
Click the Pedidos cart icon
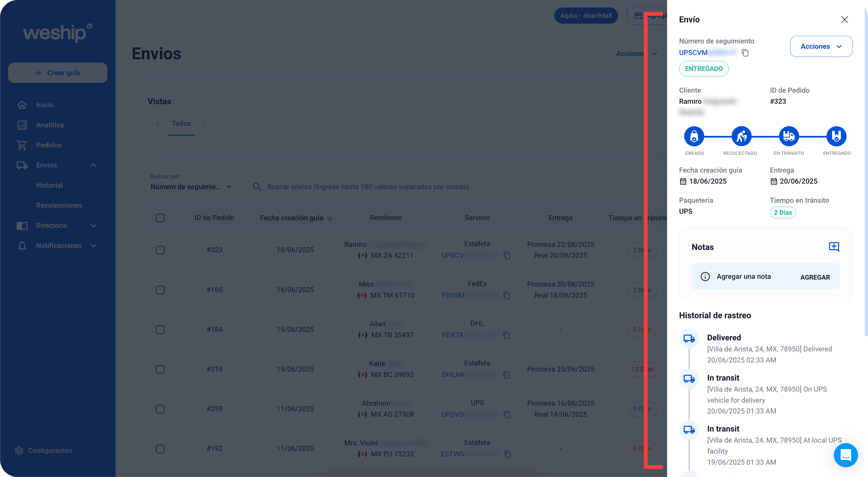coord(22,145)
